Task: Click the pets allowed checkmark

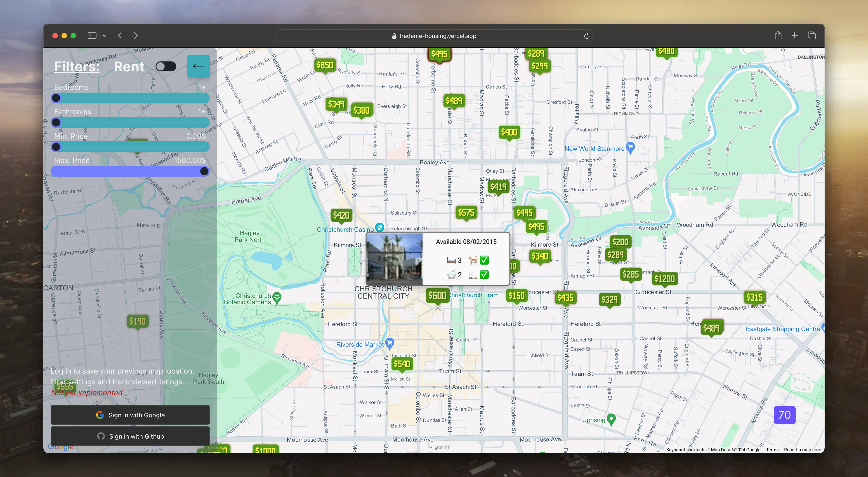Action: [x=484, y=260]
